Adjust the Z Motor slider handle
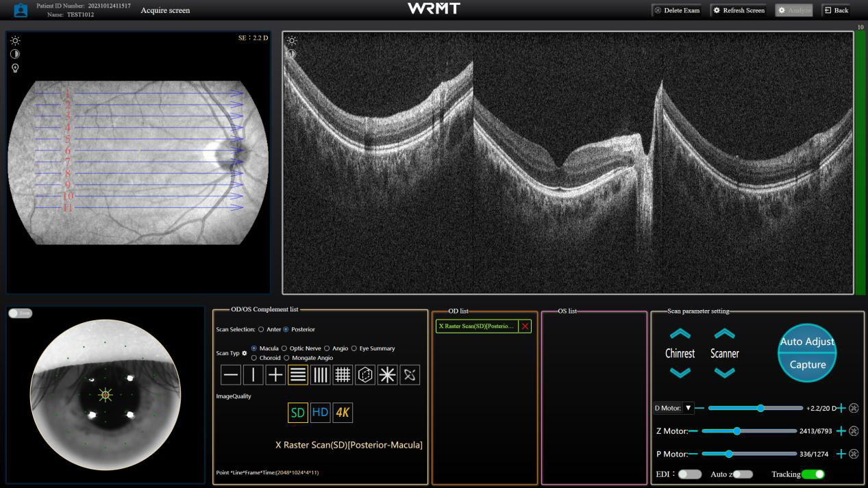 pos(736,431)
